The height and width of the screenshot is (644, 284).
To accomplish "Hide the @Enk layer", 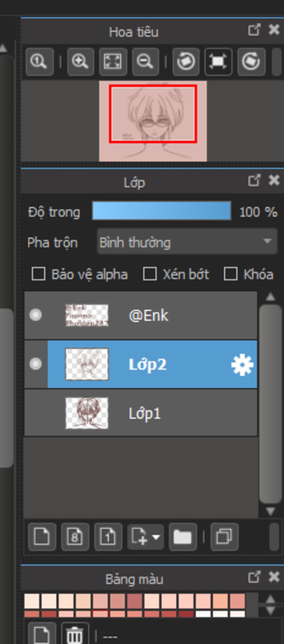I will (36, 315).
